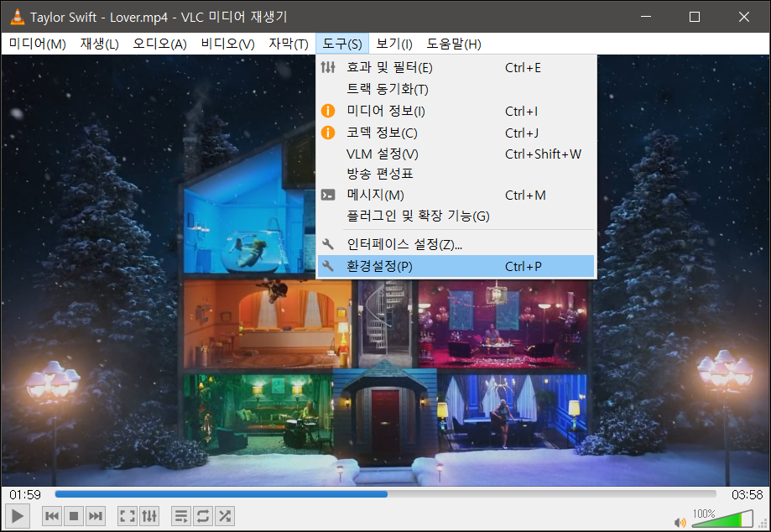This screenshot has width=771, height=532.
Task: Adjust the volume slider at 100%
Action: (722, 519)
